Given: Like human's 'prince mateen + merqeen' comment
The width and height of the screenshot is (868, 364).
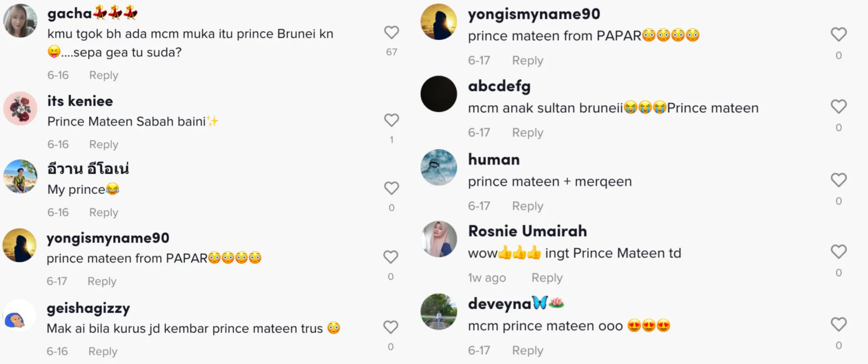Looking at the screenshot, I should (x=838, y=180).
